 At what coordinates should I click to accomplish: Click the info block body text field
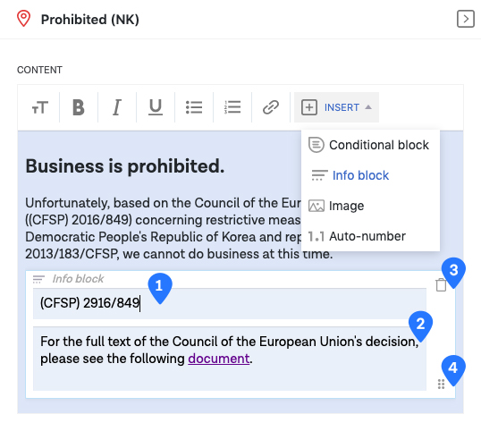(230, 359)
